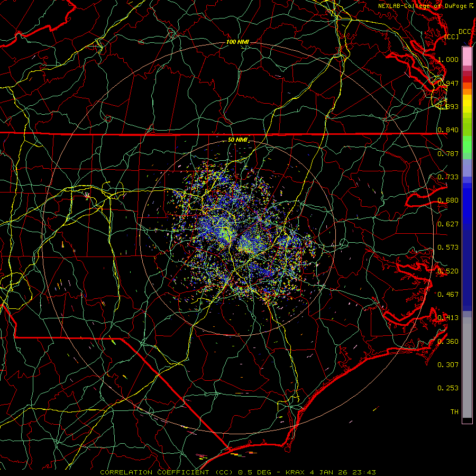Pick the gray segment of the color bar

467,368
